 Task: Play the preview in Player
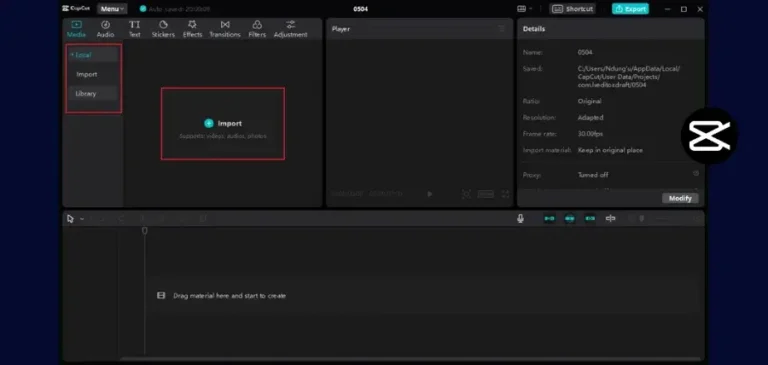[x=430, y=194]
